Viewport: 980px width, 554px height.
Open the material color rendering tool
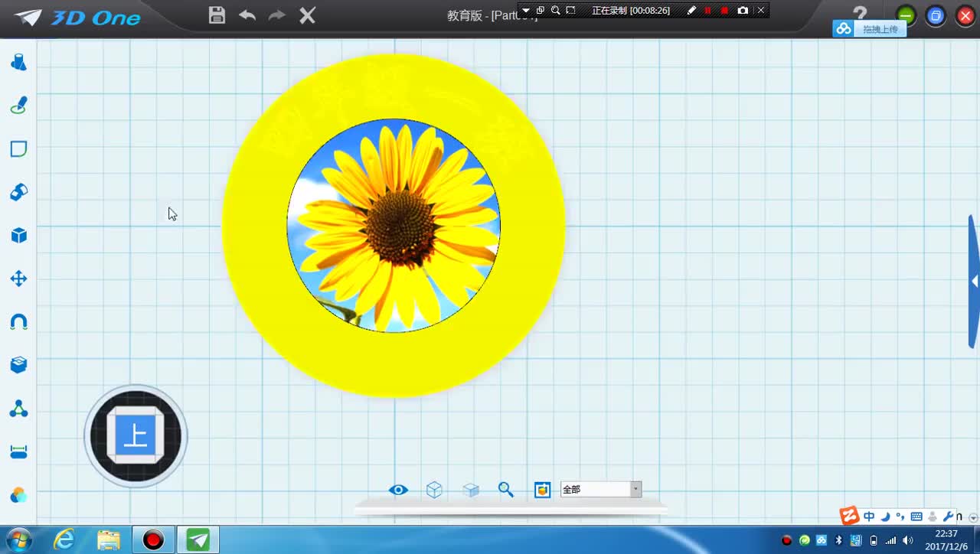pyautogui.click(x=18, y=495)
